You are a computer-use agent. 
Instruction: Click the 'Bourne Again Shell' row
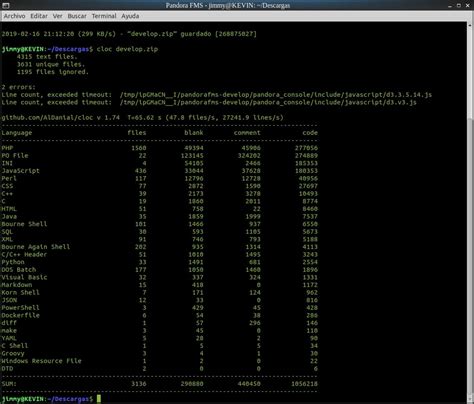159,247
